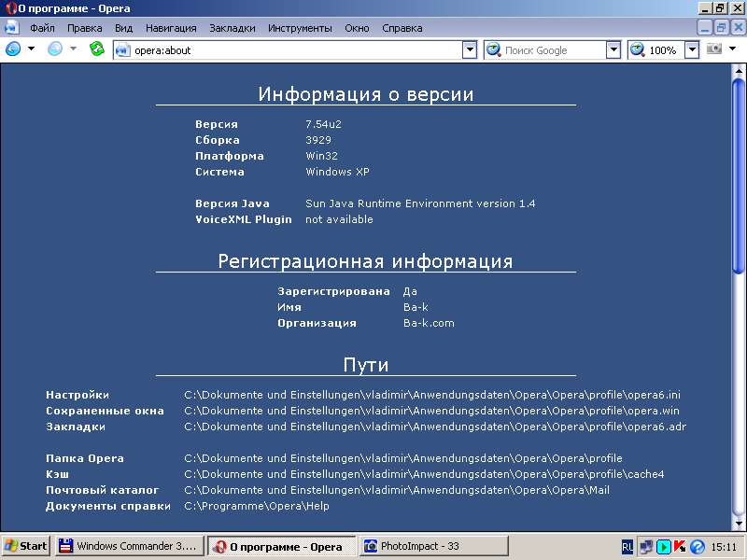Switch to PhotoImpact - 33 in the taskbar
The height and width of the screenshot is (560, 747).
coord(433,546)
